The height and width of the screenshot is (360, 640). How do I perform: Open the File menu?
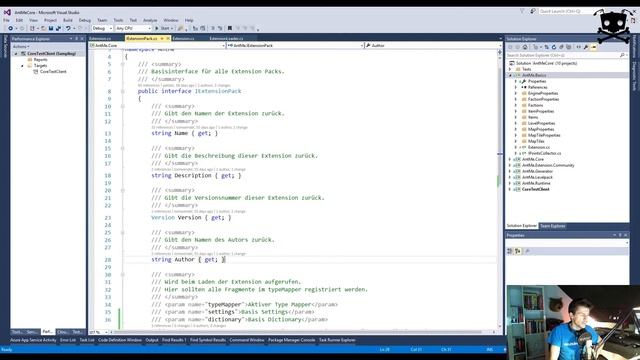point(7,20)
